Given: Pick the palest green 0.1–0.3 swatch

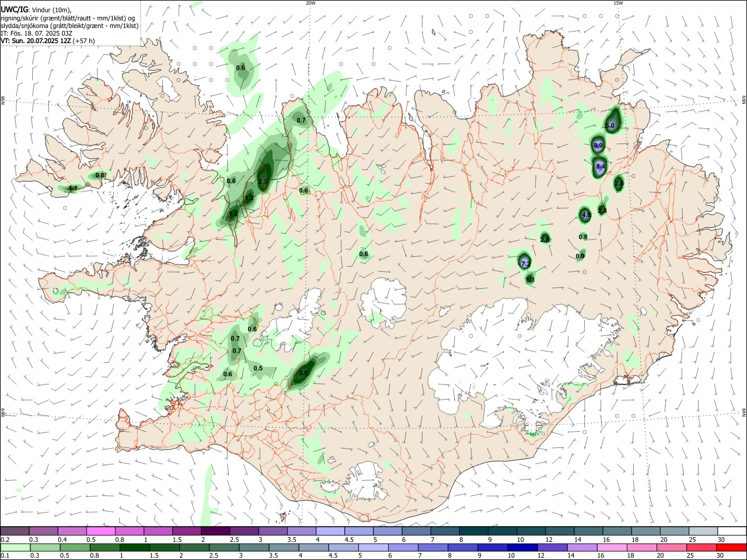Looking at the screenshot, I should (x=15, y=547).
